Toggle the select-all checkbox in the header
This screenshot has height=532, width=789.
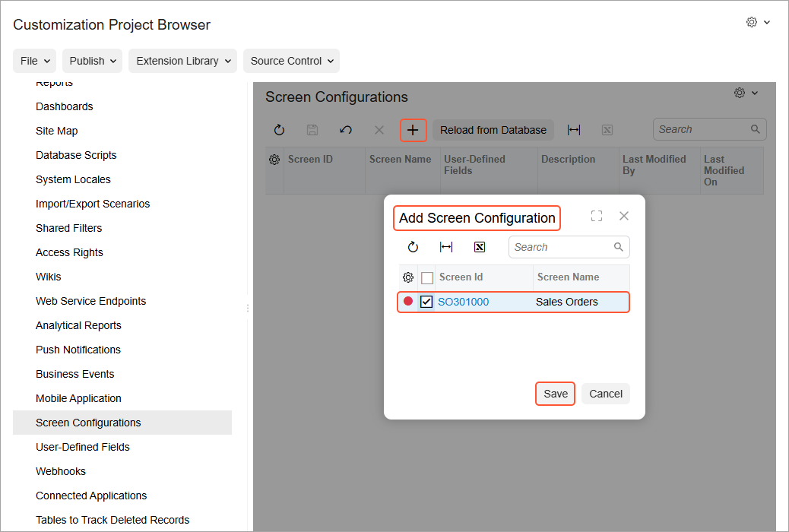427,277
